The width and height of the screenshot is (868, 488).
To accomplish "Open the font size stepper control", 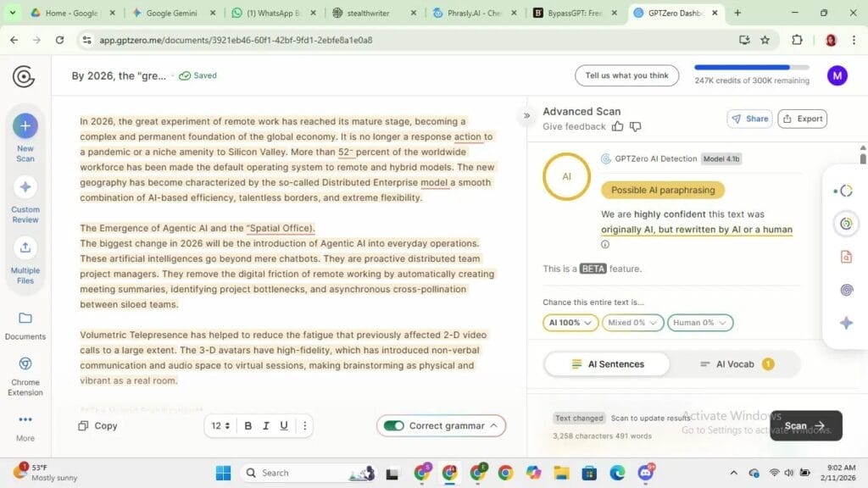I will 219,425.
